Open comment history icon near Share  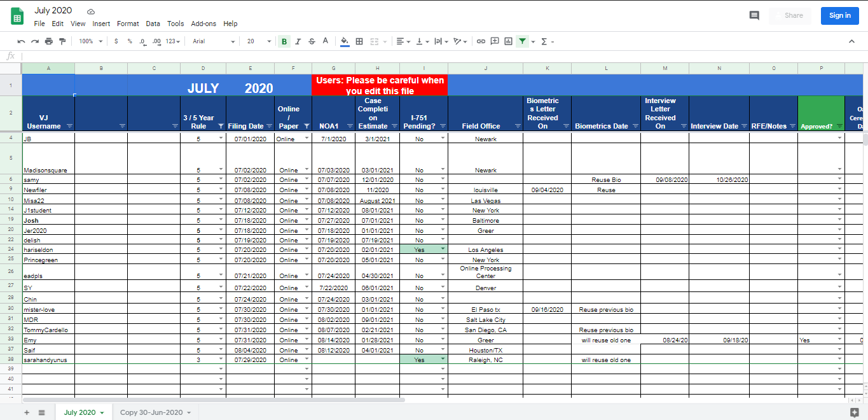pos(754,15)
